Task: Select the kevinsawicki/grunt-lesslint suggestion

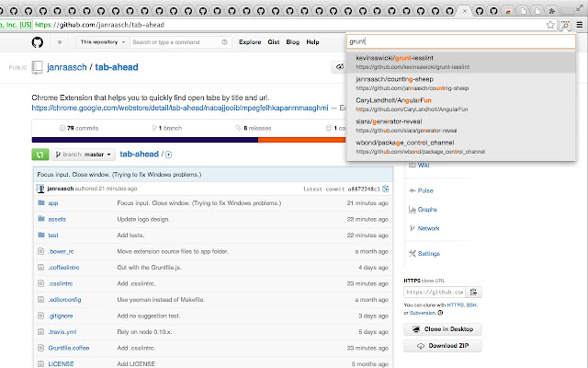Action: coord(461,63)
